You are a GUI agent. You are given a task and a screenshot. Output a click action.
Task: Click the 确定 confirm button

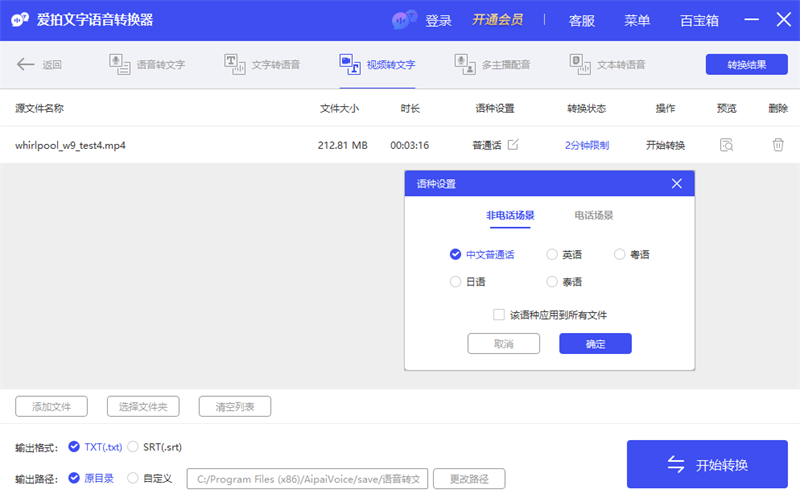(595, 344)
